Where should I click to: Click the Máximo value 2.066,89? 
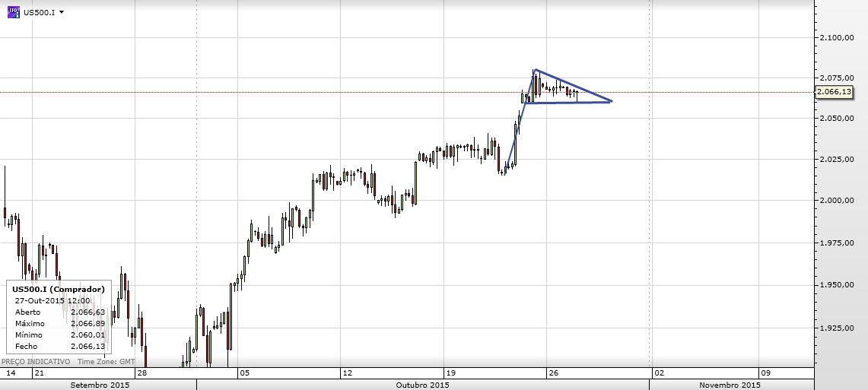pos(88,324)
